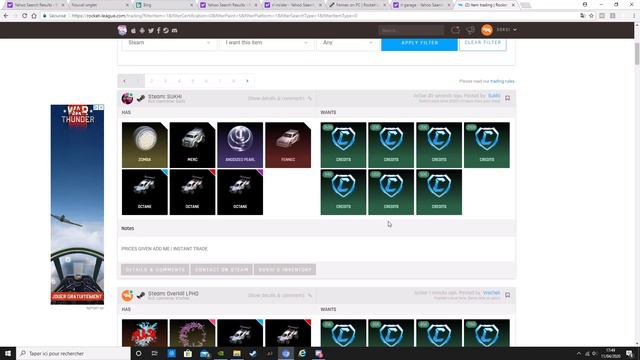Show details & comments for Overkill LPHD trade
This screenshot has height=360, width=640.
(x=280, y=296)
